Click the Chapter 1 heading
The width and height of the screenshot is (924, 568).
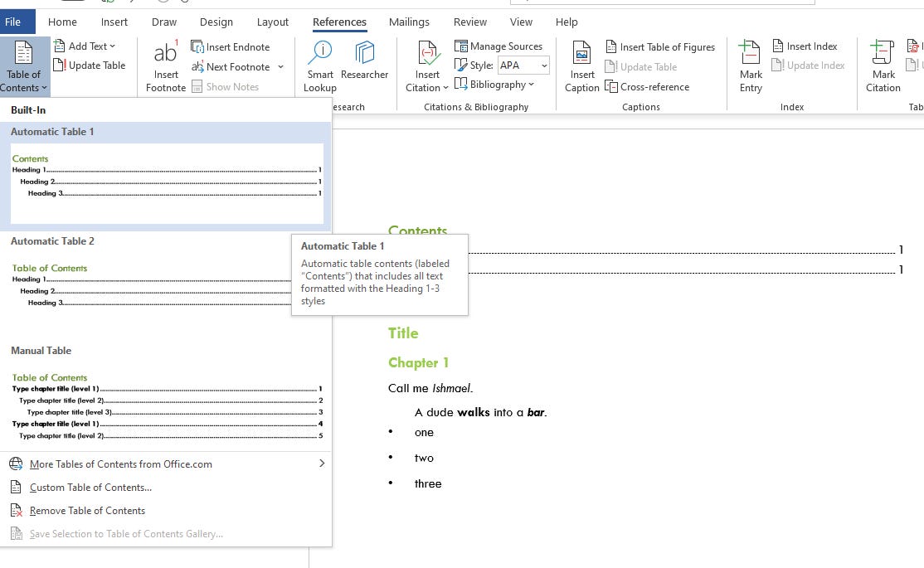pyautogui.click(x=418, y=362)
